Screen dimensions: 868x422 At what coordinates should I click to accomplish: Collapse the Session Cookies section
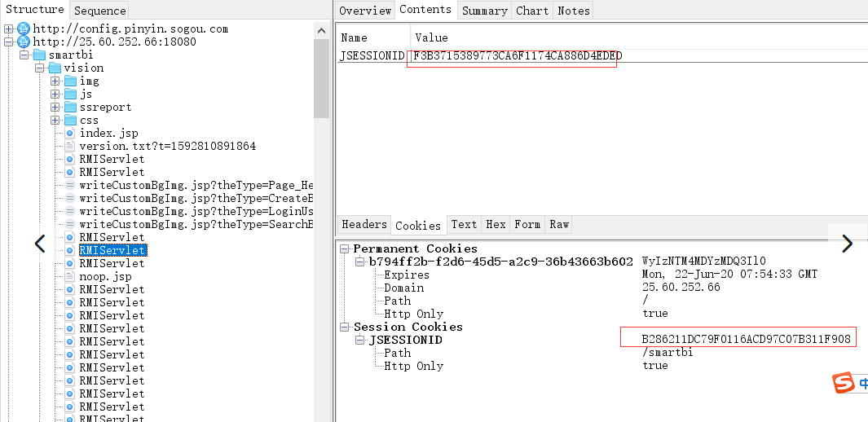[x=345, y=327]
